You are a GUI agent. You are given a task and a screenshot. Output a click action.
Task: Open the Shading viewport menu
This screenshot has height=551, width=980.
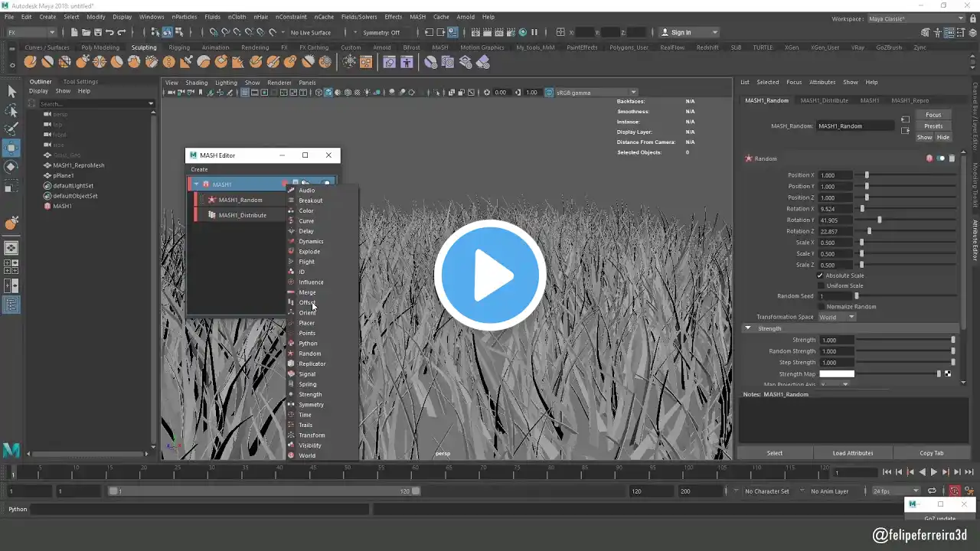click(196, 83)
